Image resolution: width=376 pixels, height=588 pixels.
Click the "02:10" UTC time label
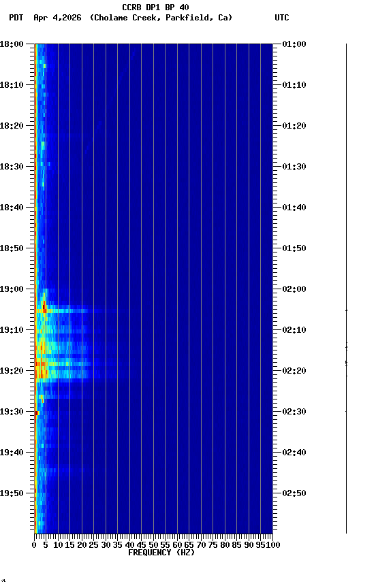(x=294, y=330)
